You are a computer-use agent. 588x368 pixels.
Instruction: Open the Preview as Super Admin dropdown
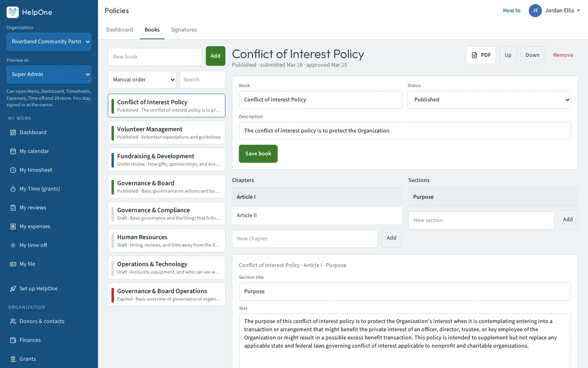coord(49,74)
